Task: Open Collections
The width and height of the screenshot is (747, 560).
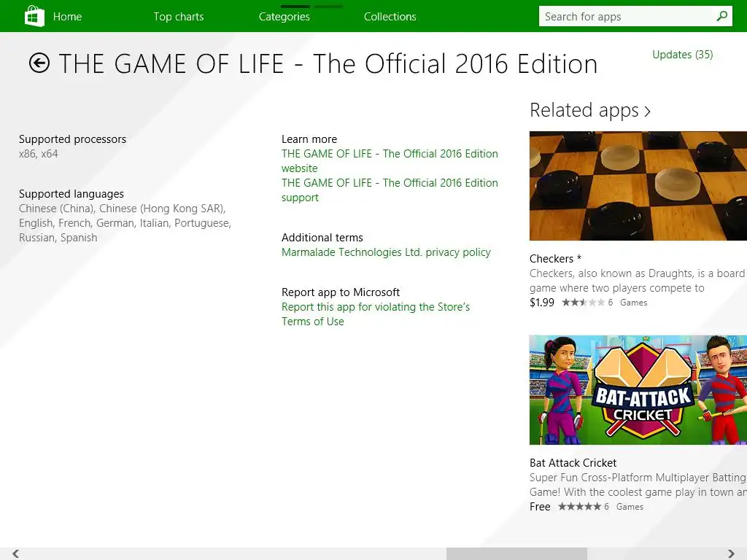Action: pos(390,17)
